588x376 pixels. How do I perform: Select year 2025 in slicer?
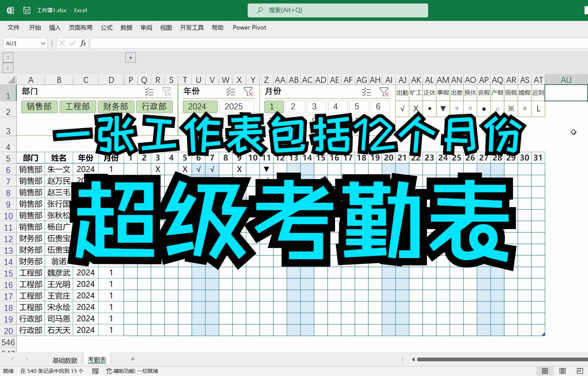click(x=237, y=107)
